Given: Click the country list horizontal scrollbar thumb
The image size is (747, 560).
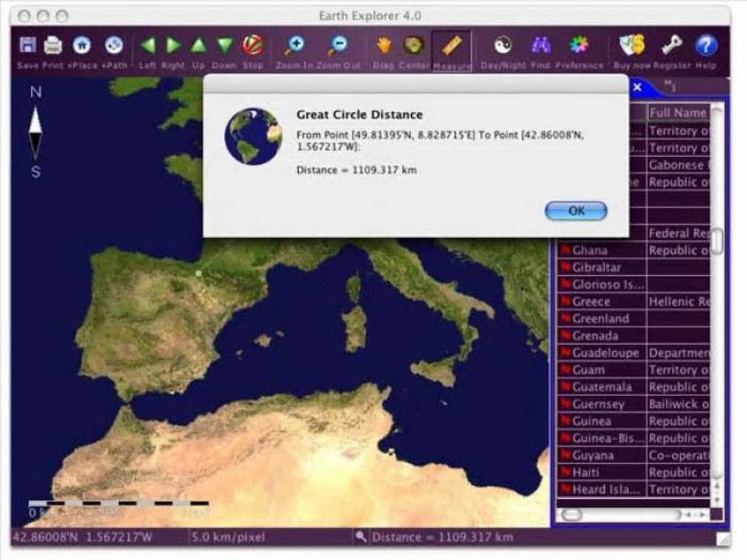Looking at the screenshot, I should click(x=571, y=515).
